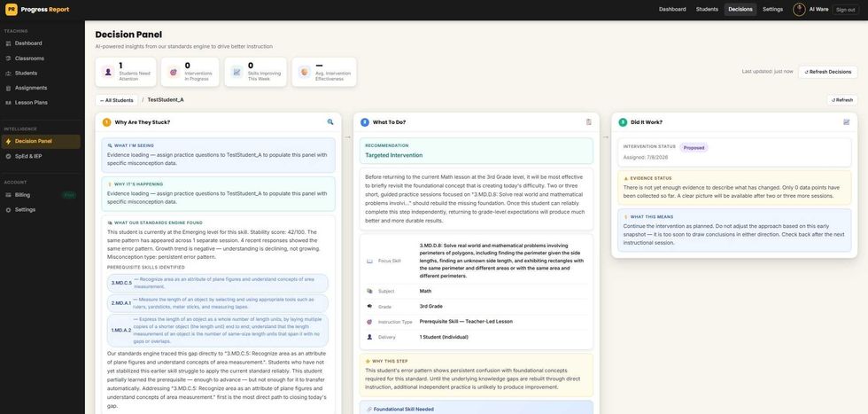Click the Grade graduation cap icon
Screen dimensions: 868x414
(x=370, y=307)
